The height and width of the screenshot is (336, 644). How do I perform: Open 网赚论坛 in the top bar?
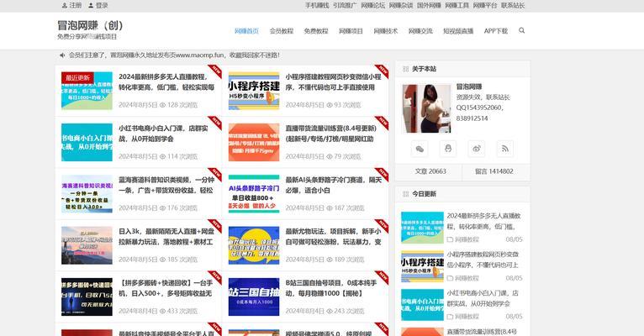373,5
